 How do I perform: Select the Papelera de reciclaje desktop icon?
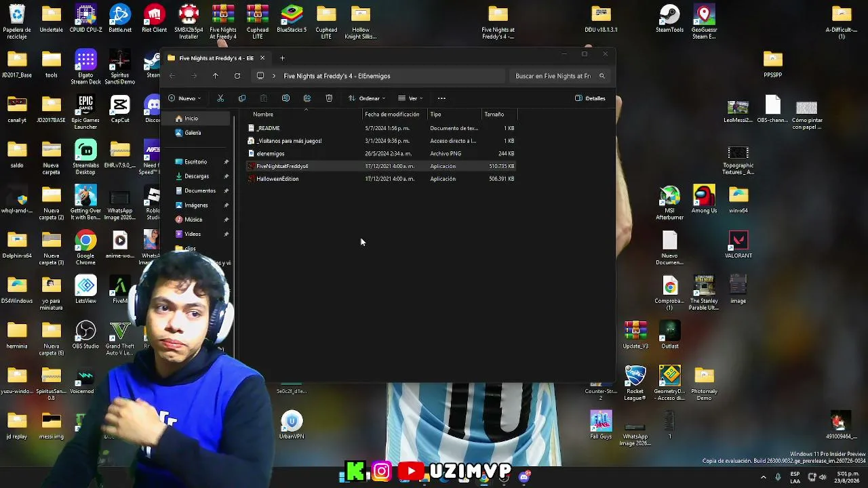tap(17, 22)
